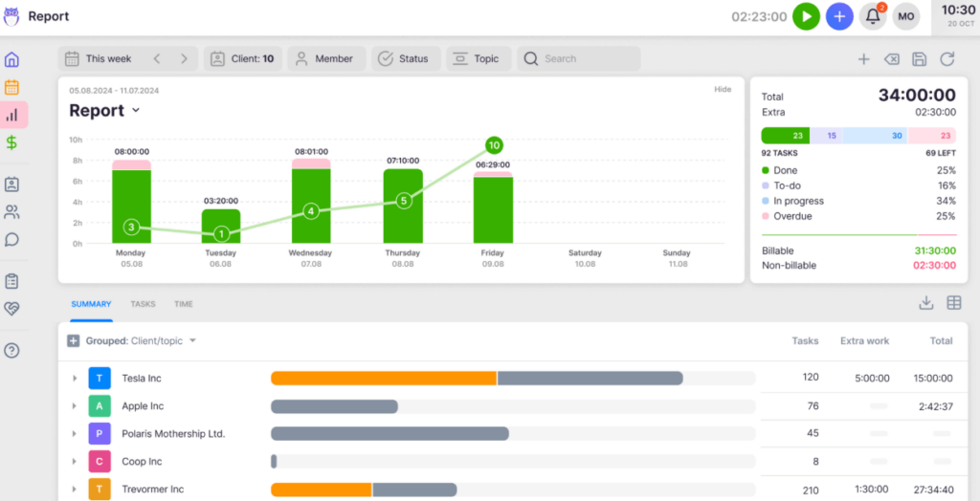
Task: Open the home icon in sidebar
Action: [12, 59]
